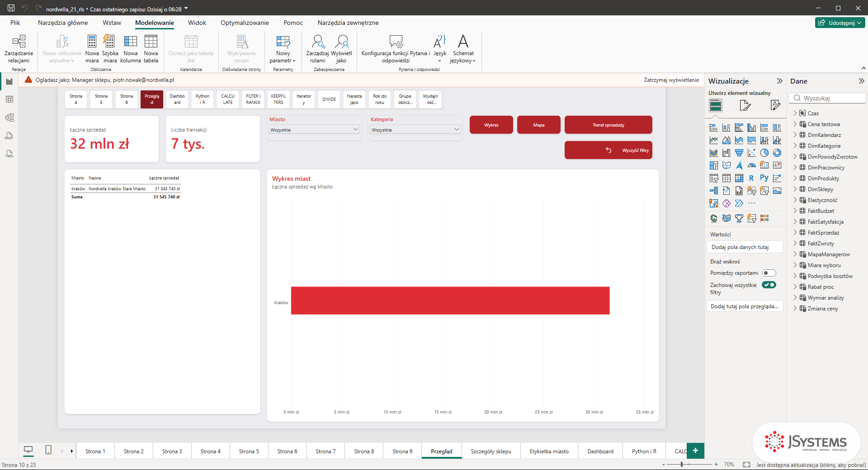Select the pie chart visualization icon
Viewport: 868px width, 470px height.
(x=764, y=153)
